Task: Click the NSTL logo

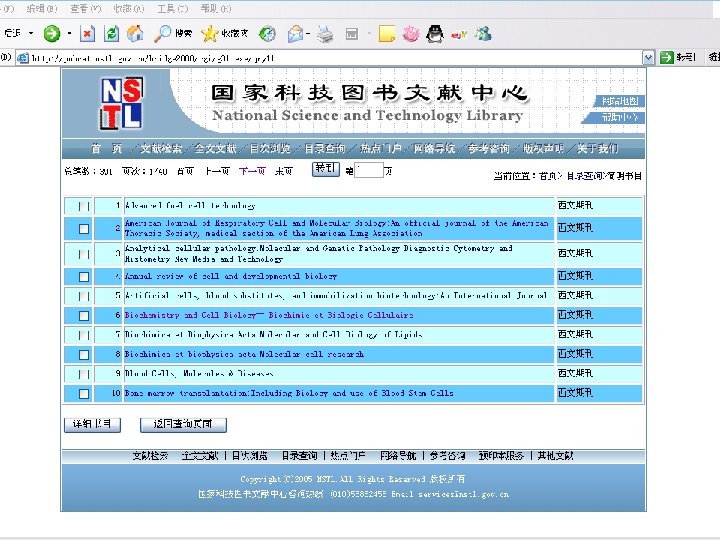Action: tap(122, 103)
